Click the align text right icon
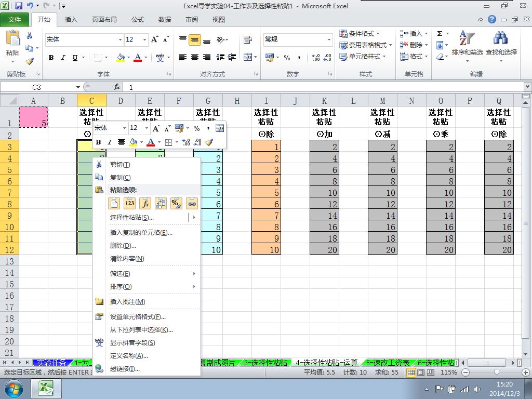This screenshot has width=532, height=399. pyautogui.click(x=207, y=57)
